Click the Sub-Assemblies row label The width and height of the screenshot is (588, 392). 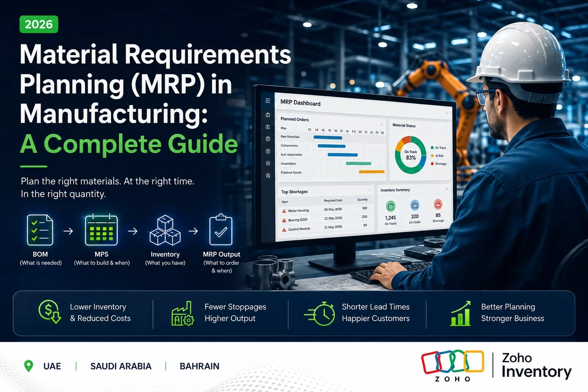291,155
